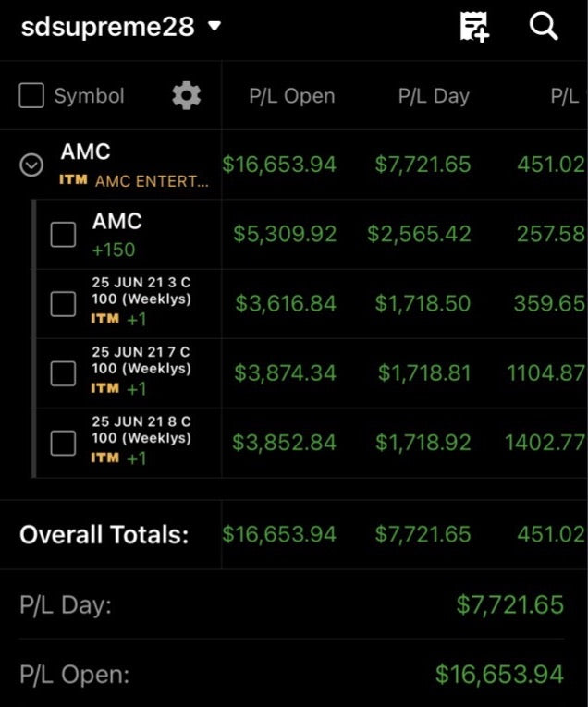This screenshot has height=707, width=588.
Task: Tap the ITM badge on the 7 C option
Action: pos(104,388)
